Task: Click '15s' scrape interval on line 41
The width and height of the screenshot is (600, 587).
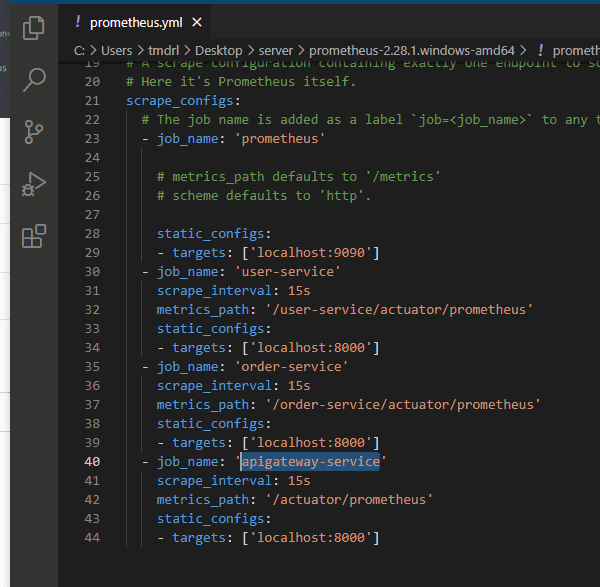Action: coord(299,481)
